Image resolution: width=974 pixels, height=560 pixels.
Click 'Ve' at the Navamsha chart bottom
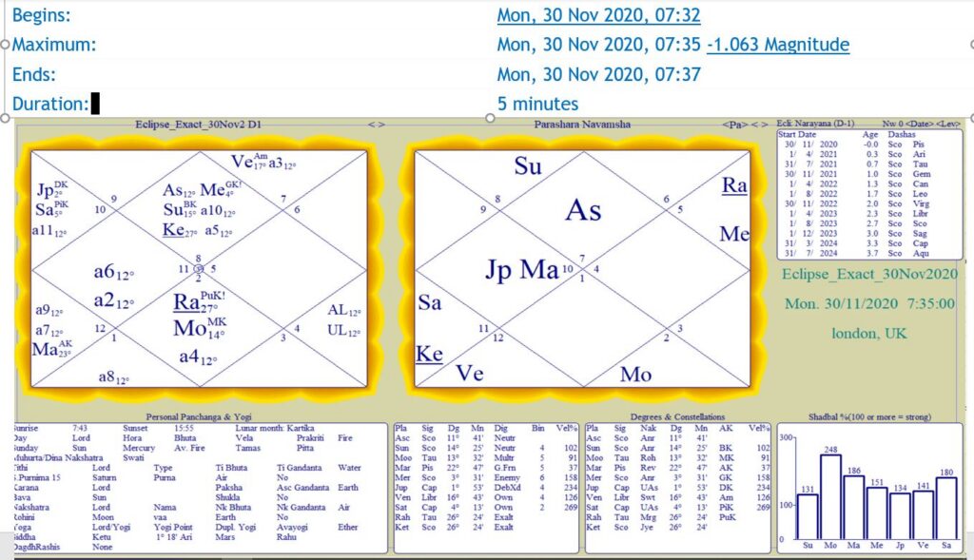469,373
